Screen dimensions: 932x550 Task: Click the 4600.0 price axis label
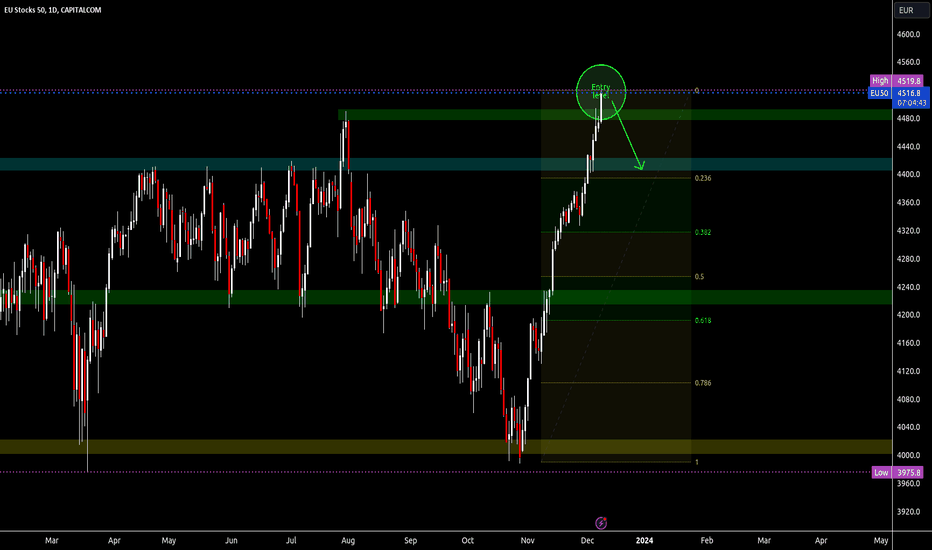[x=908, y=34]
